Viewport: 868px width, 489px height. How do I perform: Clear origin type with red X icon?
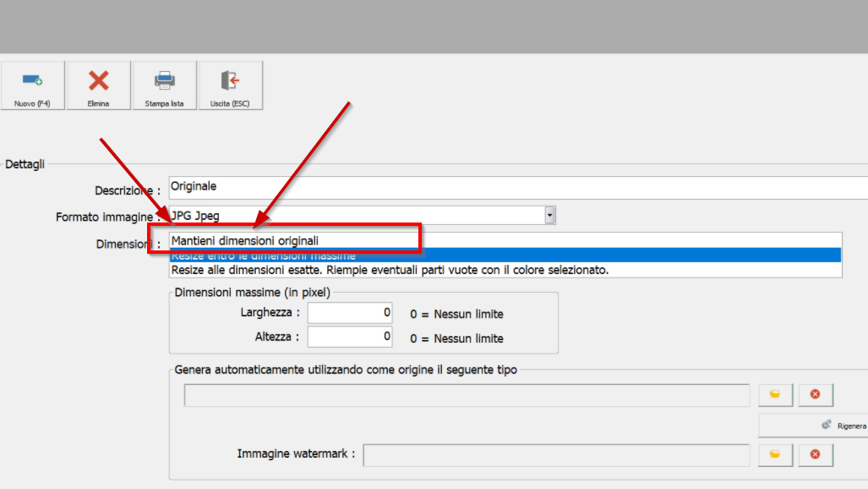[816, 394]
